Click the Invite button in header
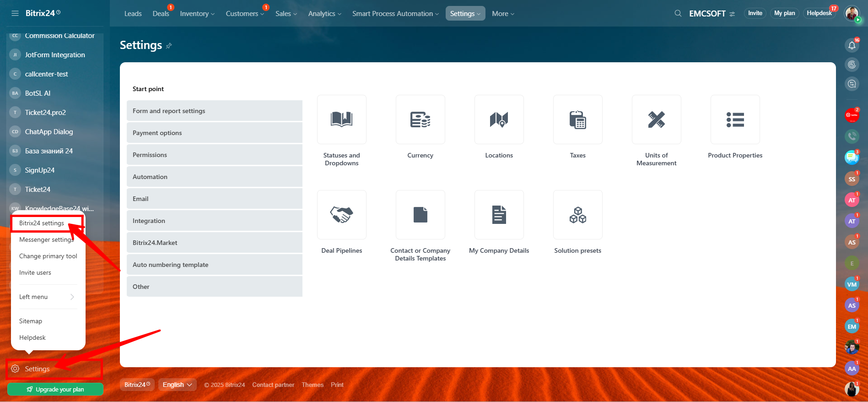The width and height of the screenshot is (868, 402). click(x=755, y=13)
